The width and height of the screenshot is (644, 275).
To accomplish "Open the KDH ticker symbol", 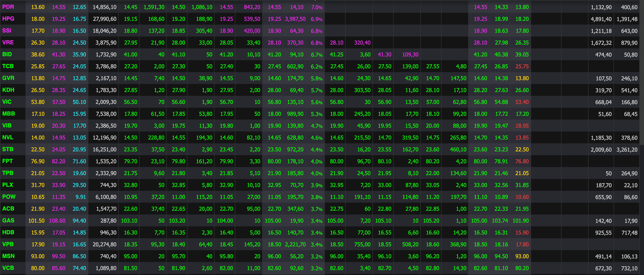I will pos(8,90).
